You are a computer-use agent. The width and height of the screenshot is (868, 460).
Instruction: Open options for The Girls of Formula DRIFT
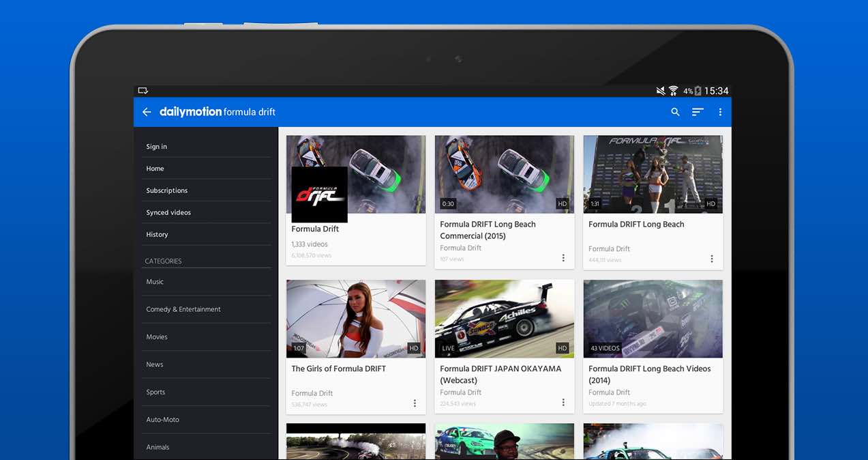pos(415,403)
